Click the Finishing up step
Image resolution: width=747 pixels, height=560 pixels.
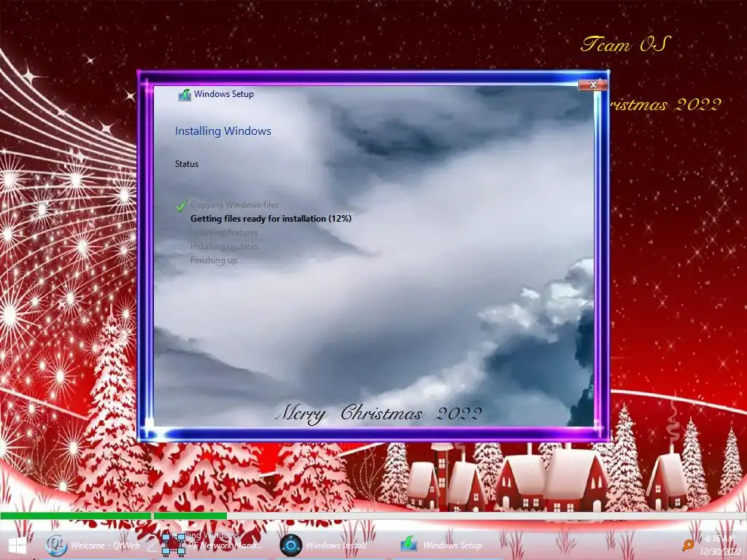point(214,260)
